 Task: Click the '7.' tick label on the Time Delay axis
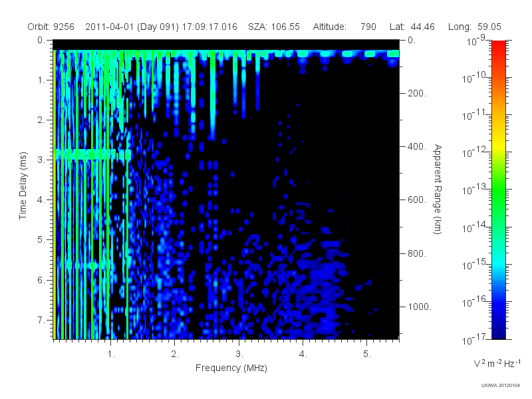[41, 320]
